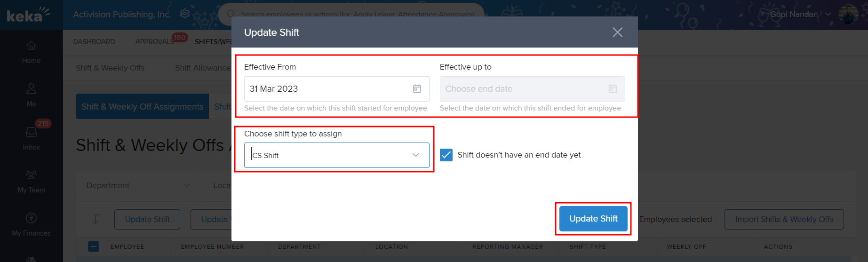The height and width of the screenshot is (262, 868).
Task: Click the Me profile sidebar icon
Action: [x=31, y=89]
